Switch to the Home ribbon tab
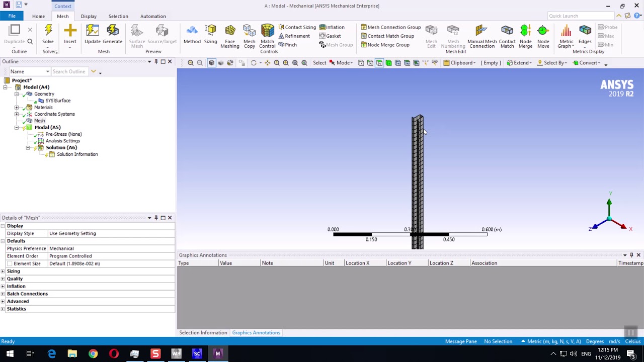The height and width of the screenshot is (362, 644). (38, 16)
